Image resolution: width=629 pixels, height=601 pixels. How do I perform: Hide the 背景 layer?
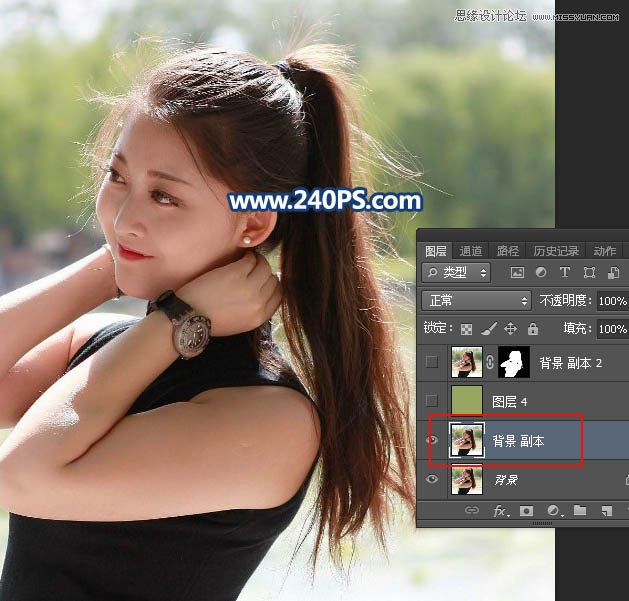pyautogui.click(x=432, y=479)
